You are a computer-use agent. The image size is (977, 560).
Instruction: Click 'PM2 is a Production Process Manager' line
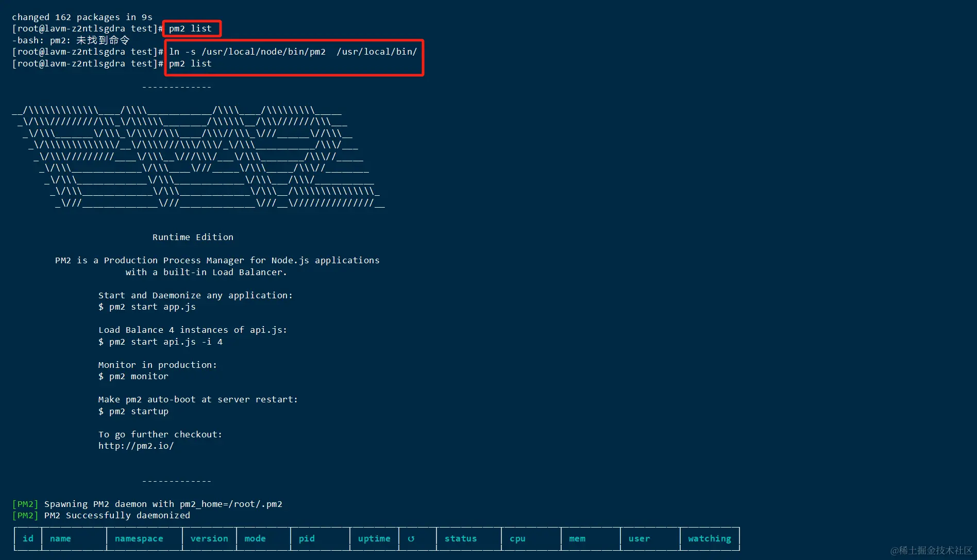pyautogui.click(x=217, y=260)
